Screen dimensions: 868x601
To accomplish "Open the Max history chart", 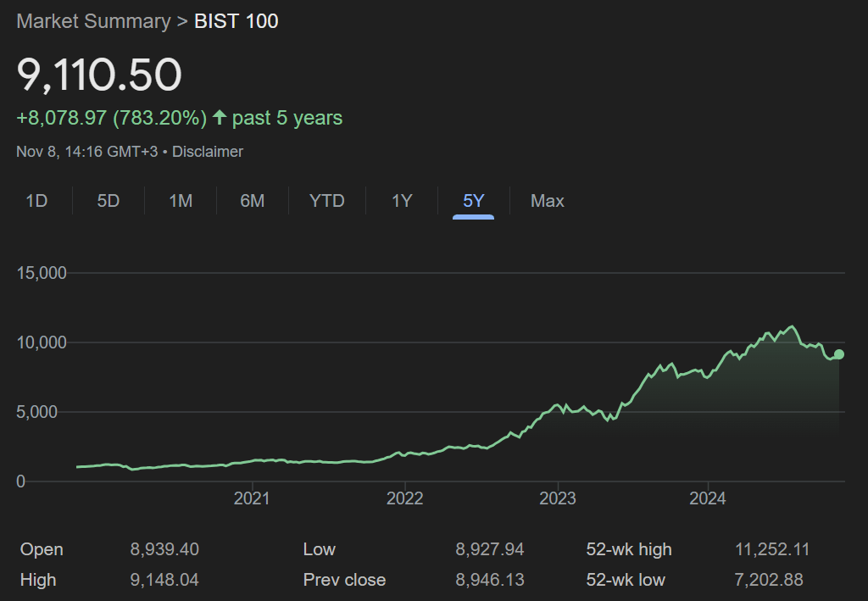I will (x=547, y=201).
